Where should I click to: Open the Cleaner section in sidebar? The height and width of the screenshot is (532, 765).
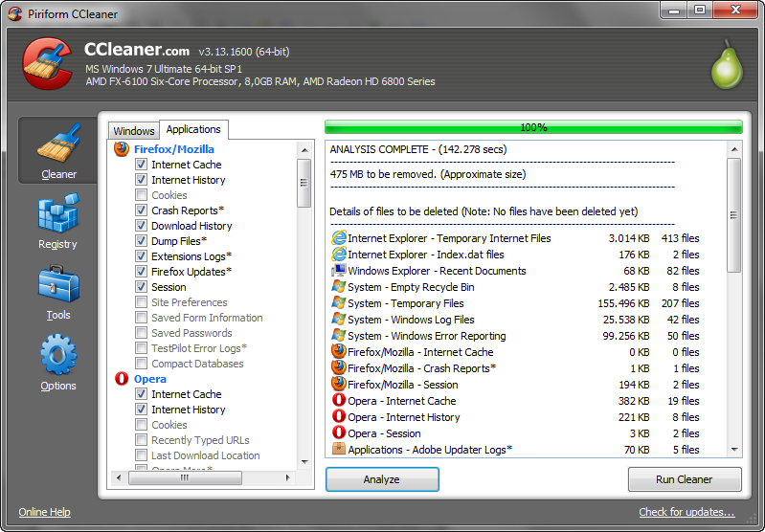click(x=58, y=150)
